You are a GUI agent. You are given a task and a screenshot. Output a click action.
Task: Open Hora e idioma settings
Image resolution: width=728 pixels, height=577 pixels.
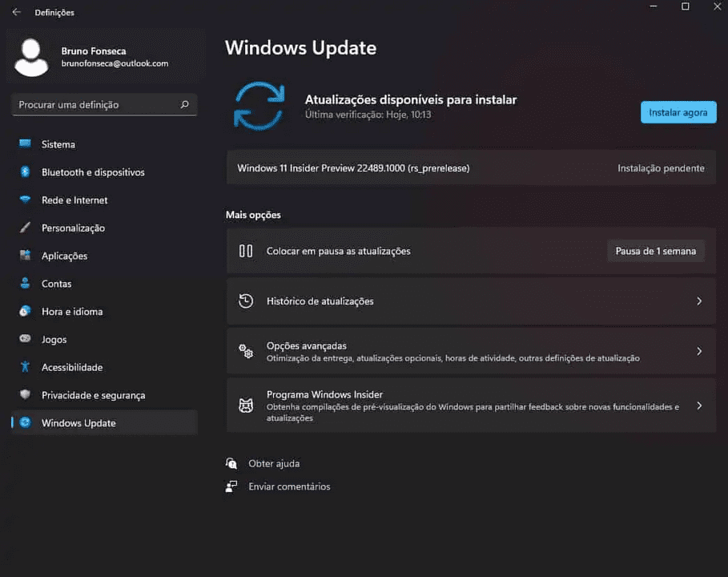click(x=72, y=312)
